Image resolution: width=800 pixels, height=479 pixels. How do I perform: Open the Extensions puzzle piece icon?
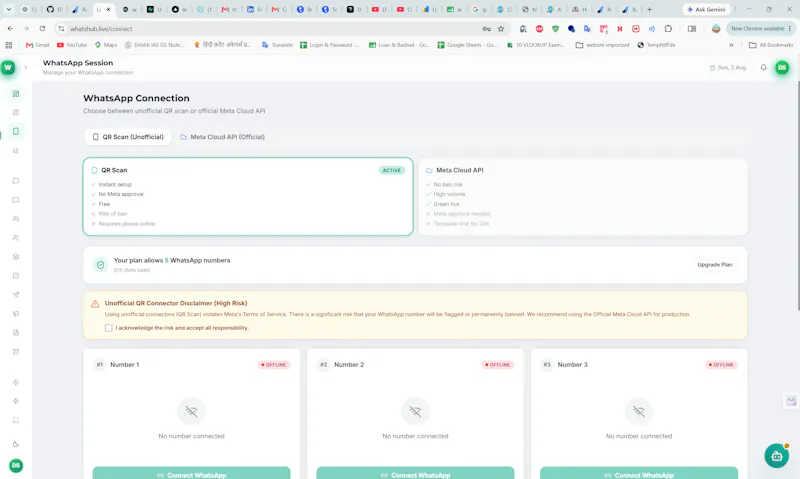pyautogui.click(x=668, y=29)
